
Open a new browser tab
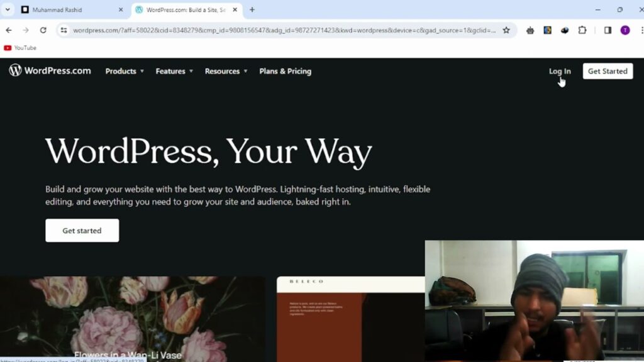[x=252, y=9]
